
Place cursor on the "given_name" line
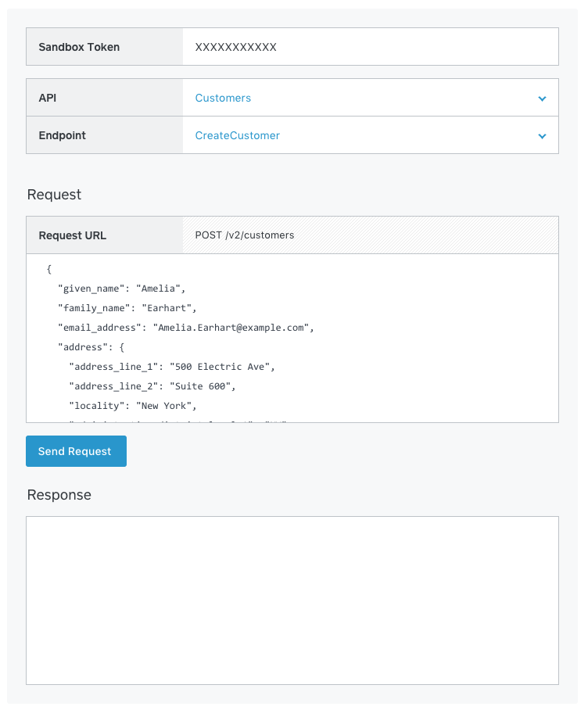point(121,288)
